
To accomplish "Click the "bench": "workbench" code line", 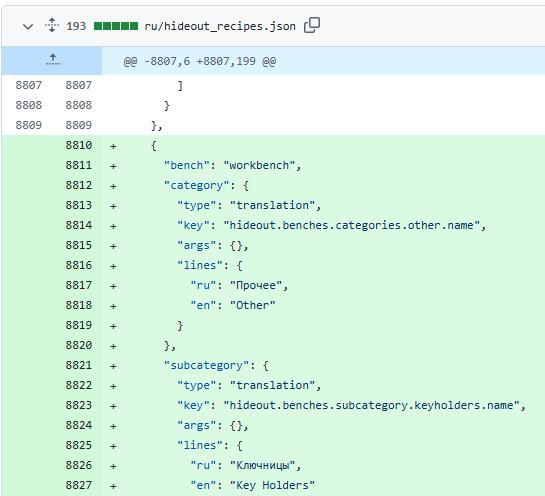I will pos(233,165).
